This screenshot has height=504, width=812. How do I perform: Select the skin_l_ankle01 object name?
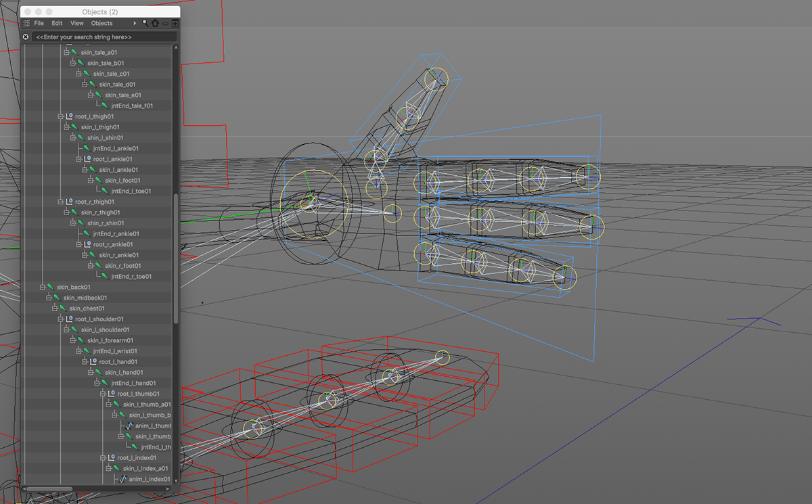pyautogui.click(x=118, y=170)
